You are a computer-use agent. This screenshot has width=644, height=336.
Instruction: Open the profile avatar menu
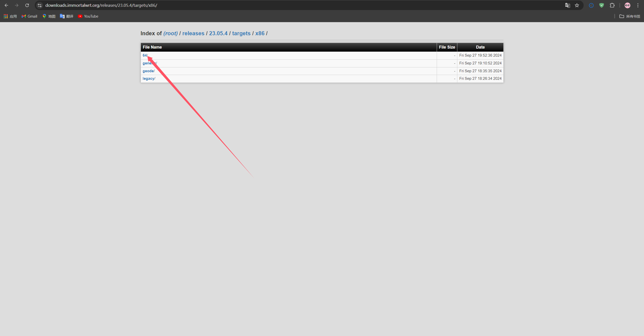tap(627, 5)
